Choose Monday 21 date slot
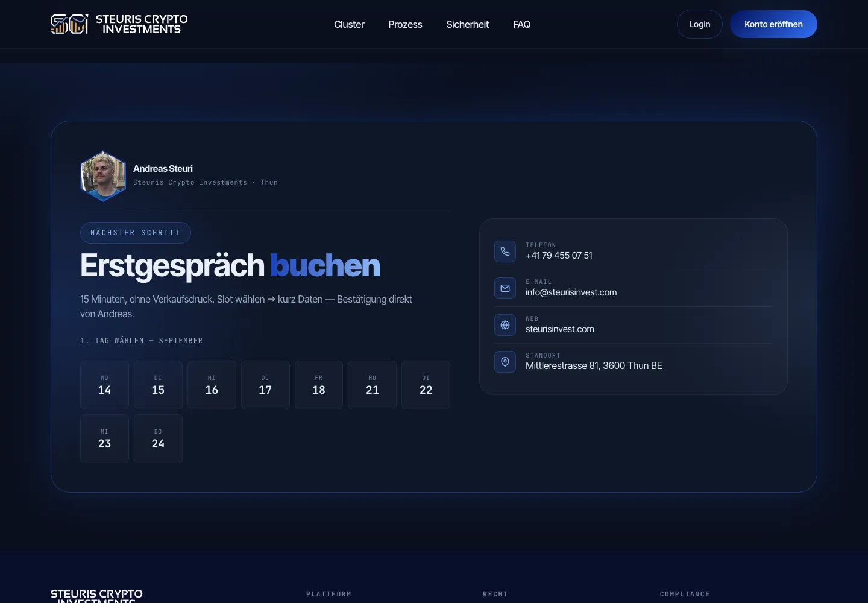The image size is (868, 603). point(373,385)
